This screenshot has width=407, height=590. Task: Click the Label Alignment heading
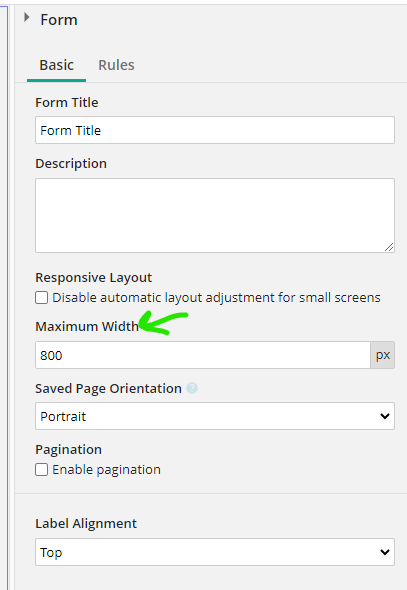tap(86, 523)
